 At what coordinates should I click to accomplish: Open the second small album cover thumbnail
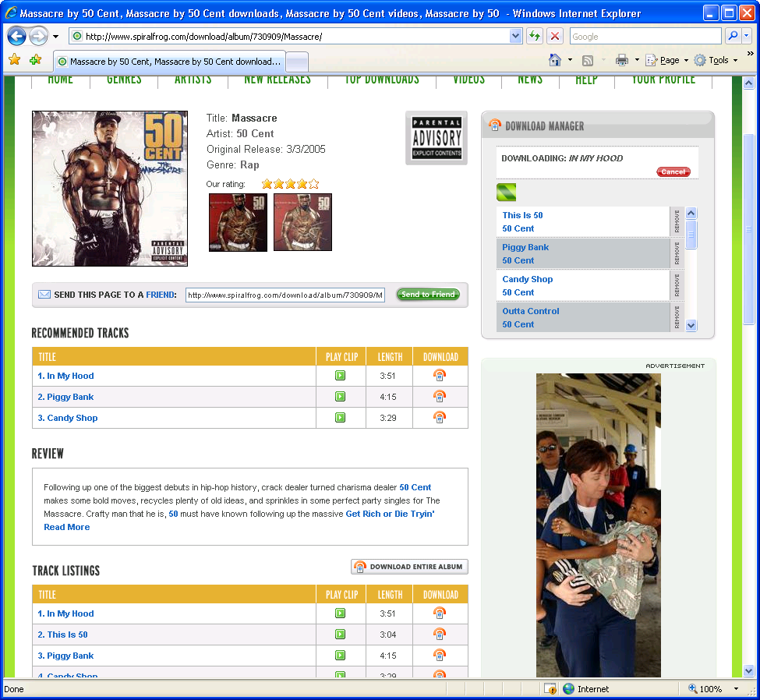[x=303, y=222]
